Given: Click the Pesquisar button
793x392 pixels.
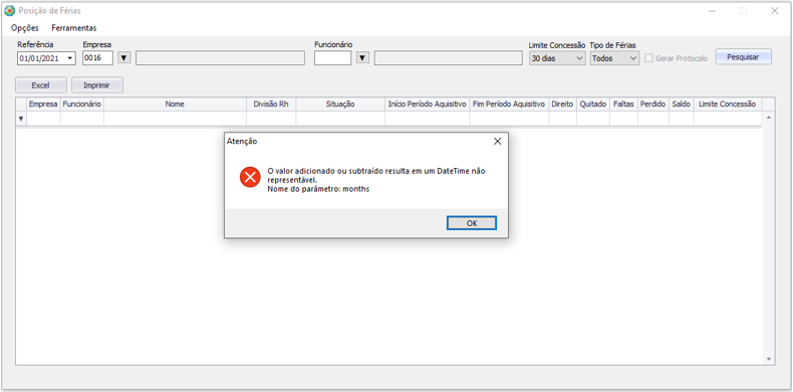Looking at the screenshot, I should pos(743,57).
